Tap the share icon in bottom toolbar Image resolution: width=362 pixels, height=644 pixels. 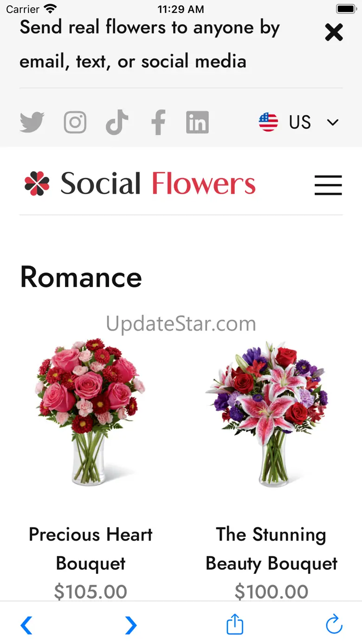(x=235, y=624)
